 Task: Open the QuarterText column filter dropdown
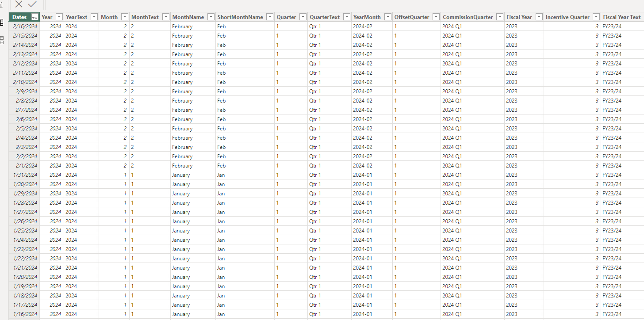[346, 17]
